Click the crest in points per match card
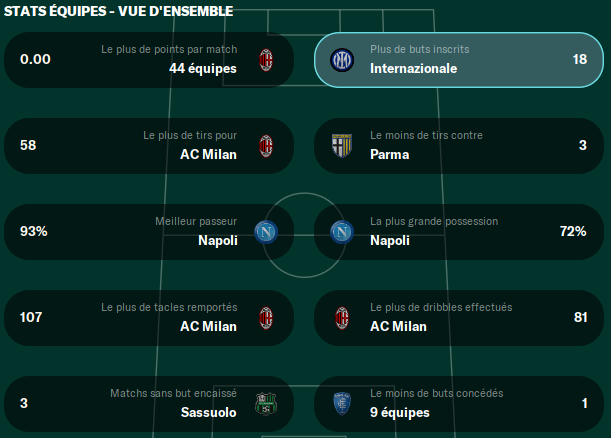 [266, 60]
